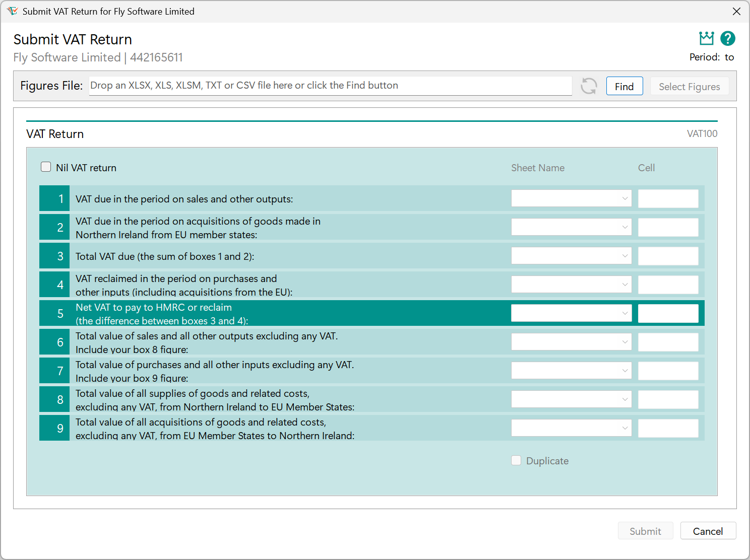
Task: Enable the Nil VAT return checkbox
Action: pos(46,166)
